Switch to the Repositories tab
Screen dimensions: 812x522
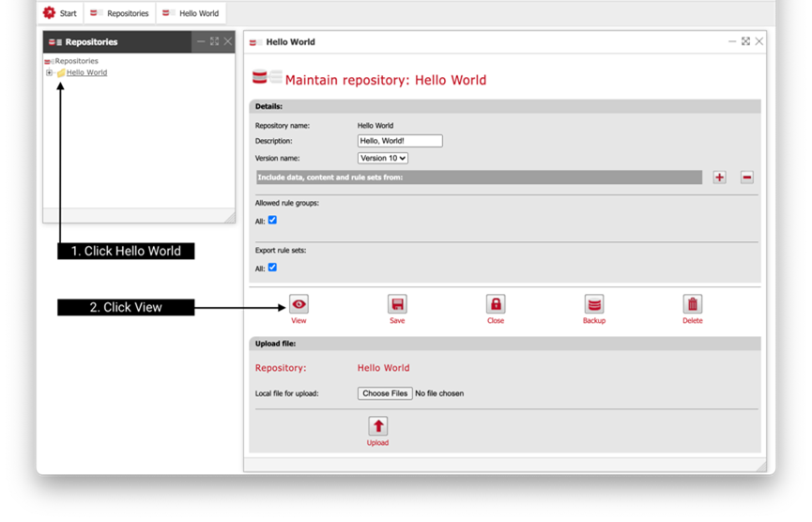click(119, 13)
